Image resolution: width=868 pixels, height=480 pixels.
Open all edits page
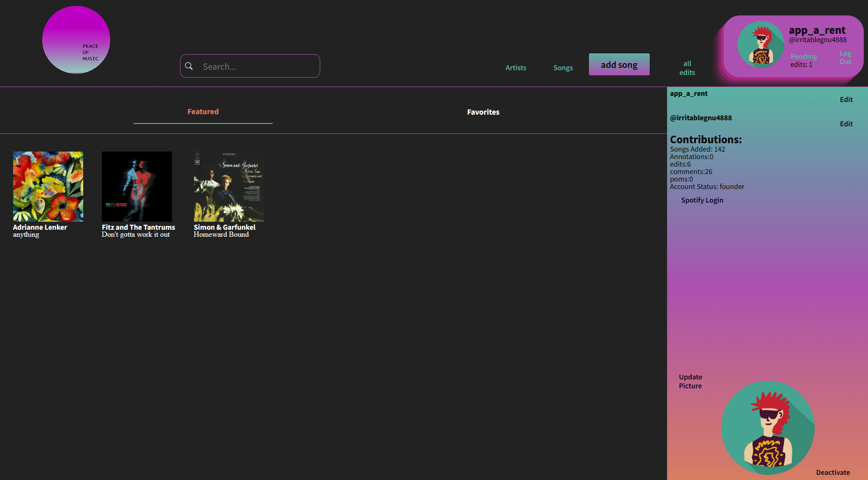(x=687, y=68)
